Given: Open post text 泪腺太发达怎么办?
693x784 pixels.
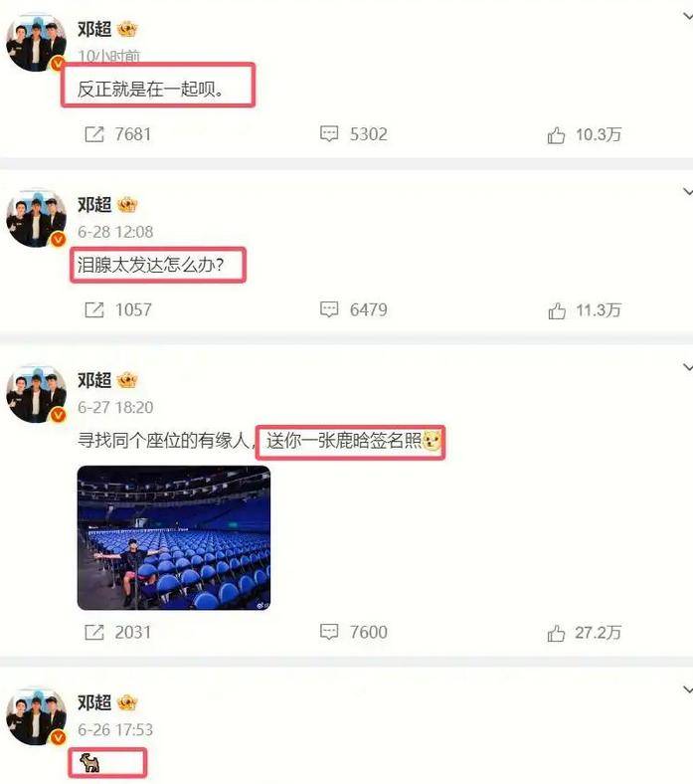Looking at the screenshot, I should click(x=150, y=265).
